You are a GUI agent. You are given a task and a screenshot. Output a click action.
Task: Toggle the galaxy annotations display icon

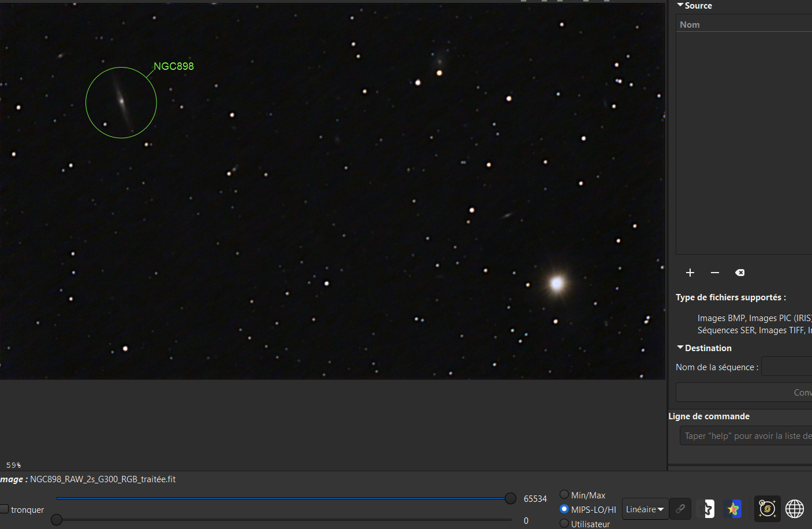tap(768, 509)
